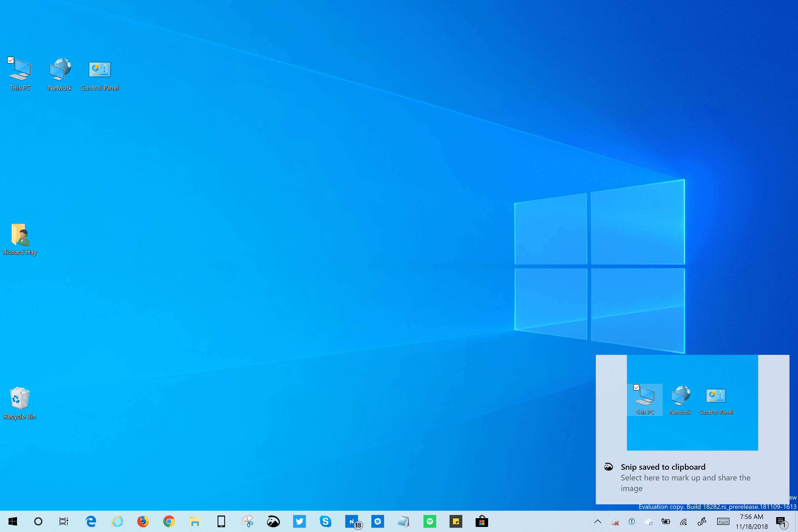Launch Spotify from the taskbar
Screen dimensions: 798x532
tap(430, 521)
